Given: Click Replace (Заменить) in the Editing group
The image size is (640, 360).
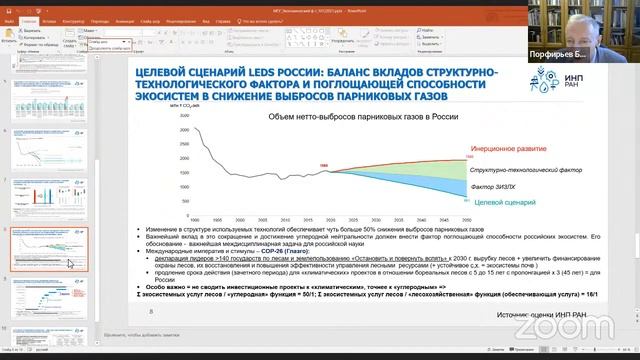Looking at the screenshot, I should coord(428,37).
